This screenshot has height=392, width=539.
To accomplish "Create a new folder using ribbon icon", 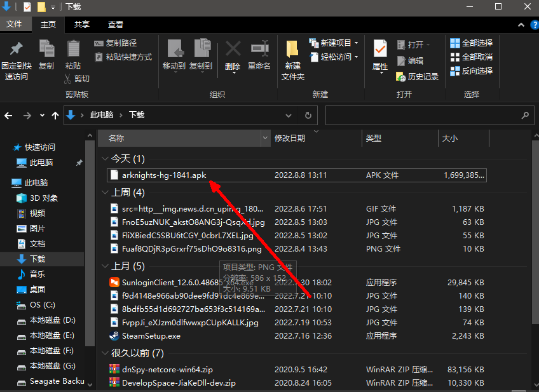I will point(292,50).
